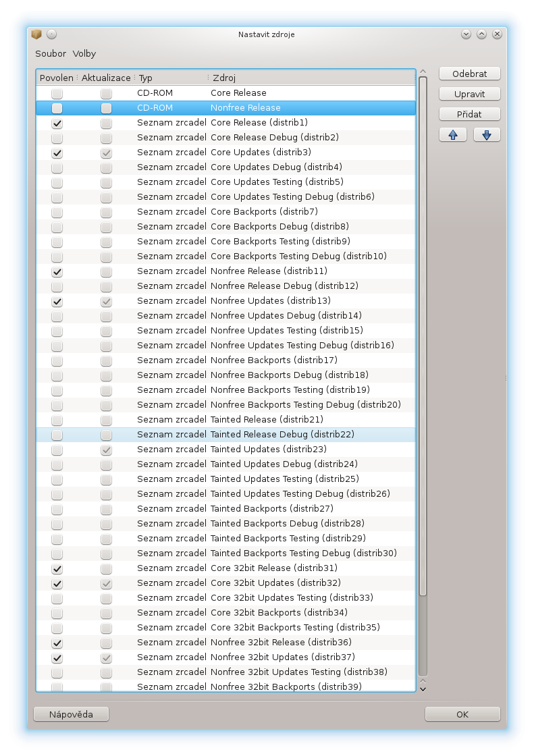Uncheck Povolen for Core 32bit Release (distrib31)
The image size is (534, 756).
click(57, 569)
